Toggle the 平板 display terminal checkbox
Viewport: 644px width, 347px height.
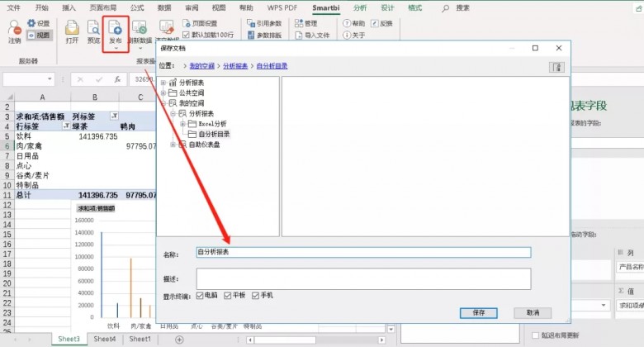click(228, 295)
